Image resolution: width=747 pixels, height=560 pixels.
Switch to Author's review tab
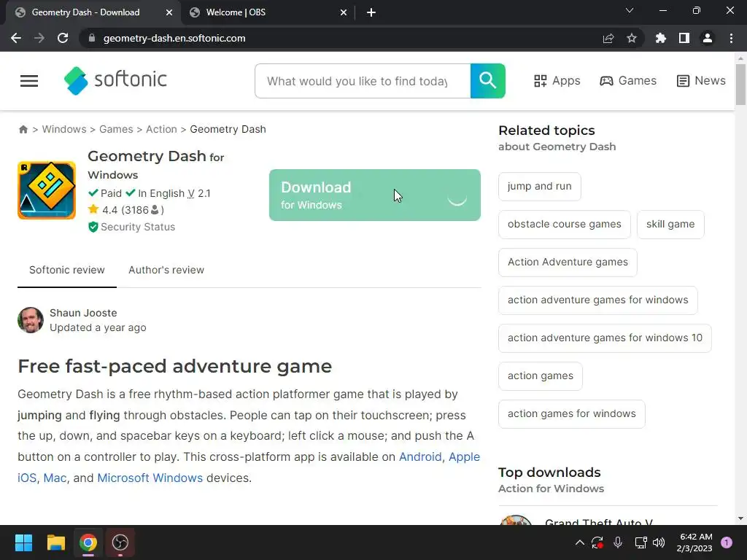click(x=166, y=270)
